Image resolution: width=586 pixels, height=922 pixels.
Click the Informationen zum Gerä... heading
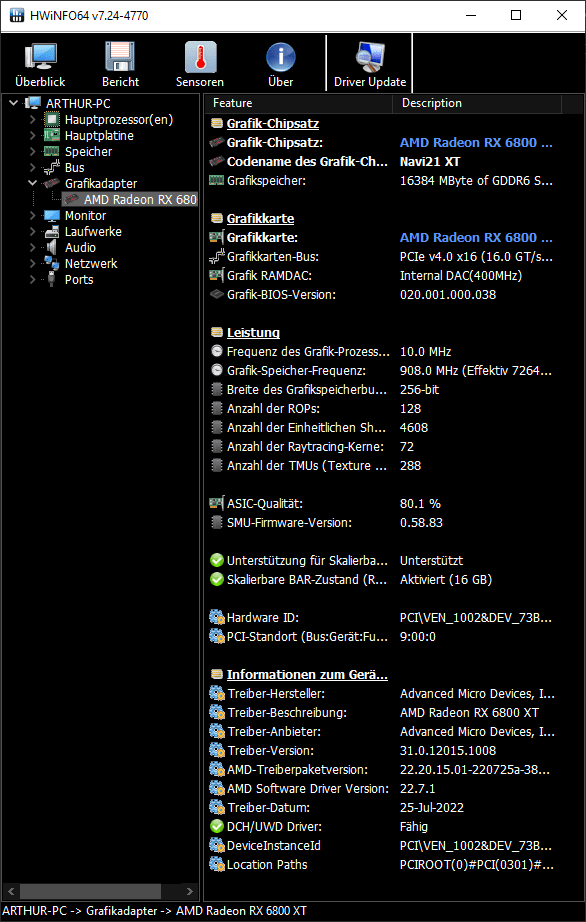coord(307,674)
